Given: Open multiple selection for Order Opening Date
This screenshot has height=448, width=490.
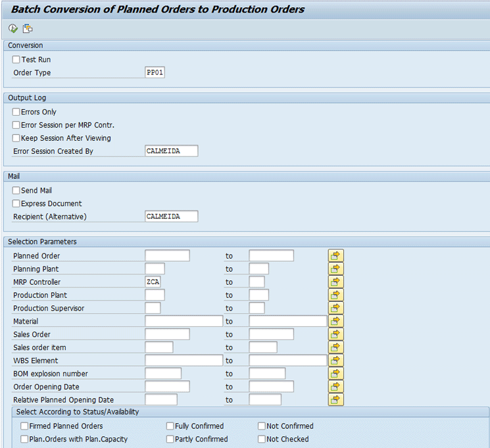Looking at the screenshot, I should 336,387.
